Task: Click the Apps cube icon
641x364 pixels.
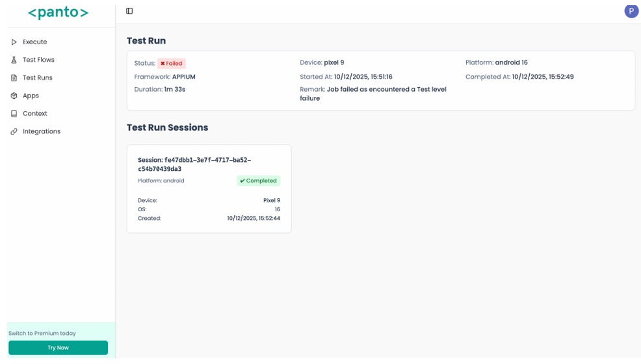Action: coord(14,96)
